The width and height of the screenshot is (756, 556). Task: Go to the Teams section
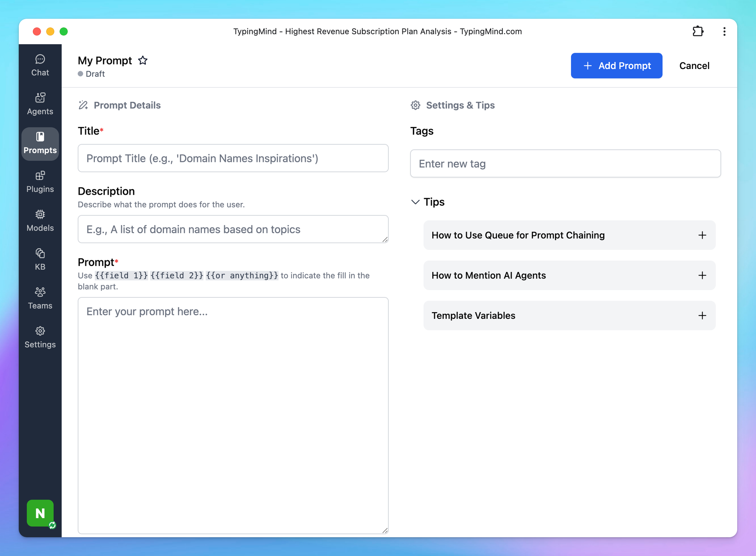pyautogui.click(x=40, y=298)
